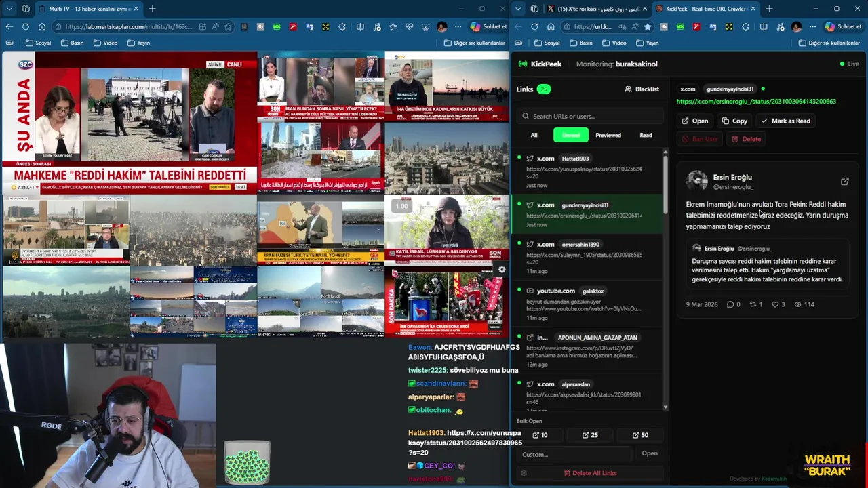The width and height of the screenshot is (868, 488).
Task: Click Open next to Custom field
Action: point(650,453)
